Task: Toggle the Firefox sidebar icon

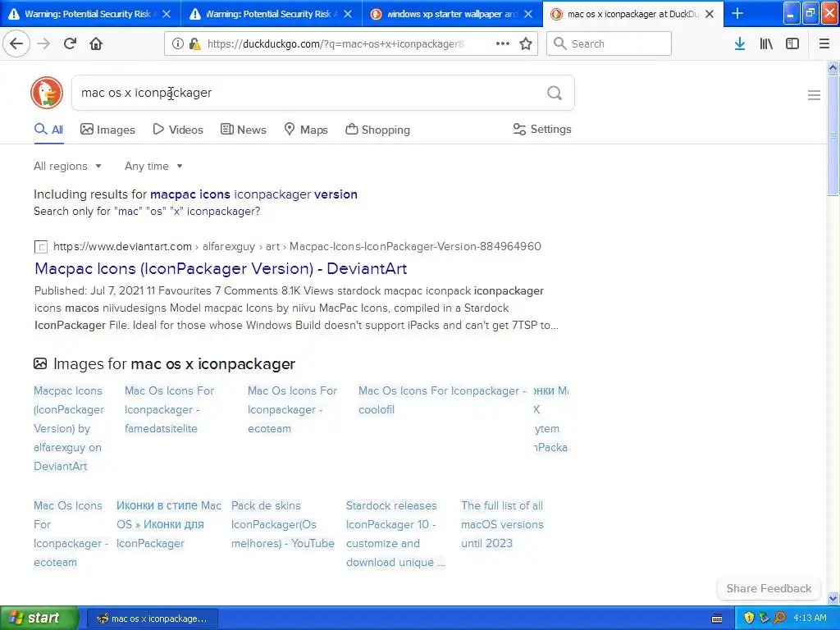Action: pyautogui.click(x=792, y=43)
